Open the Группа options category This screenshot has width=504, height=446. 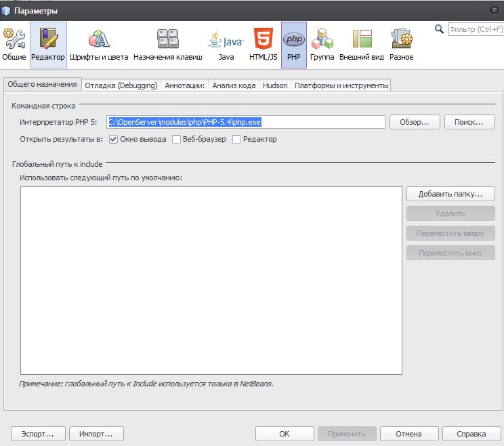(x=322, y=45)
